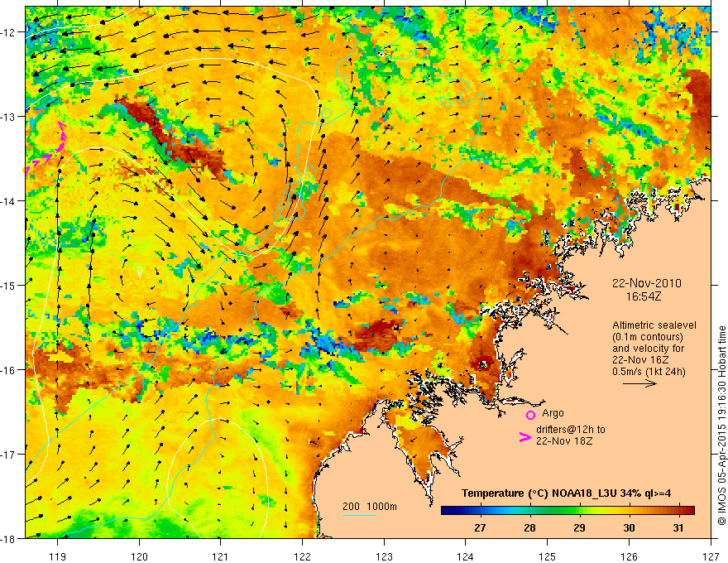This screenshot has width=728, height=563.
Task: Click the 'Temperature (°C) NOAA18_L3U 34% ql>=4' title
Action: [x=566, y=493]
